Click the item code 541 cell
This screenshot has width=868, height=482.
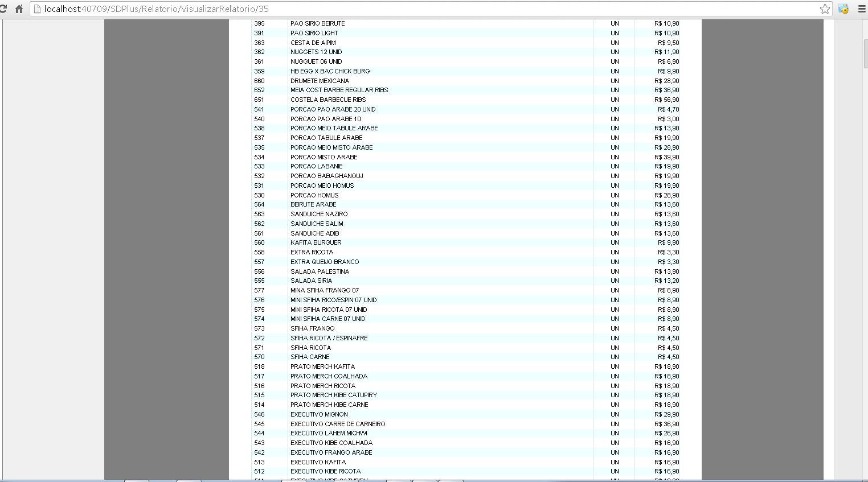(x=259, y=109)
